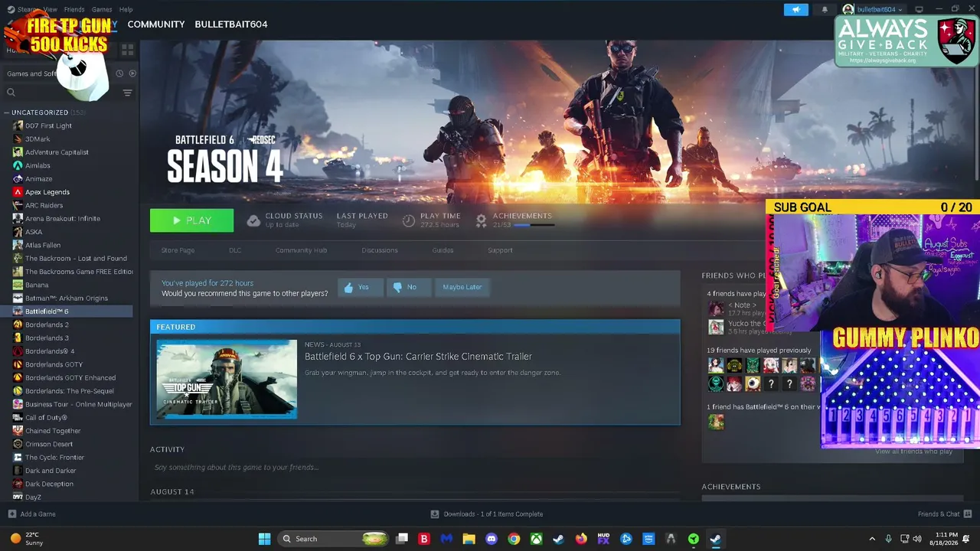Screen dimensions: 980x551
Task: Select Call of Duty in the library list
Action: point(46,417)
